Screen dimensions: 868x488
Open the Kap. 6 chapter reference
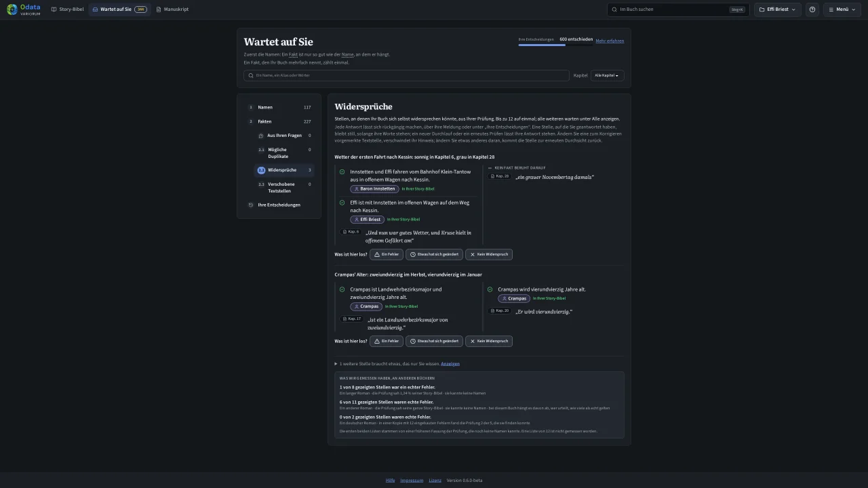pos(351,232)
